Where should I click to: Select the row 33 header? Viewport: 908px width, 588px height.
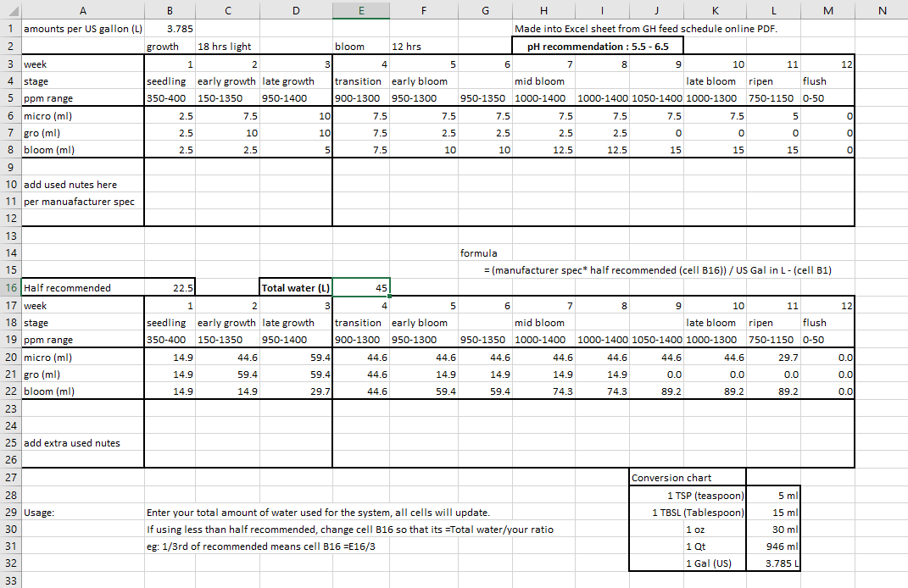tap(10, 580)
